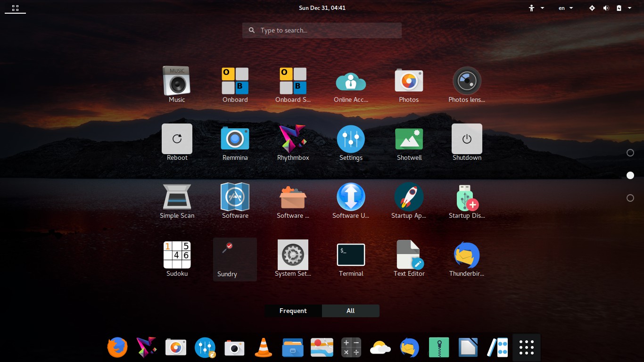
Task: Open the Weather app in the dock
Action: click(380, 348)
